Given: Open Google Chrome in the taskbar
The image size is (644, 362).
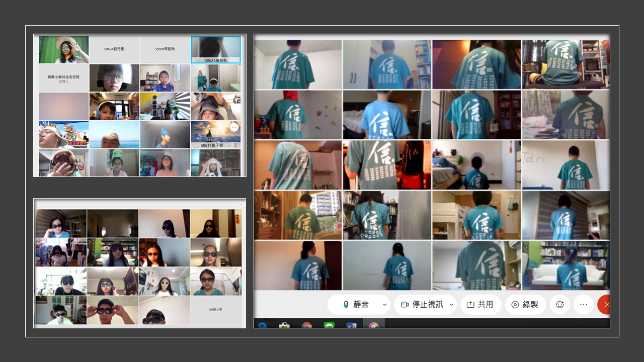Looking at the screenshot, I should [x=306, y=325].
